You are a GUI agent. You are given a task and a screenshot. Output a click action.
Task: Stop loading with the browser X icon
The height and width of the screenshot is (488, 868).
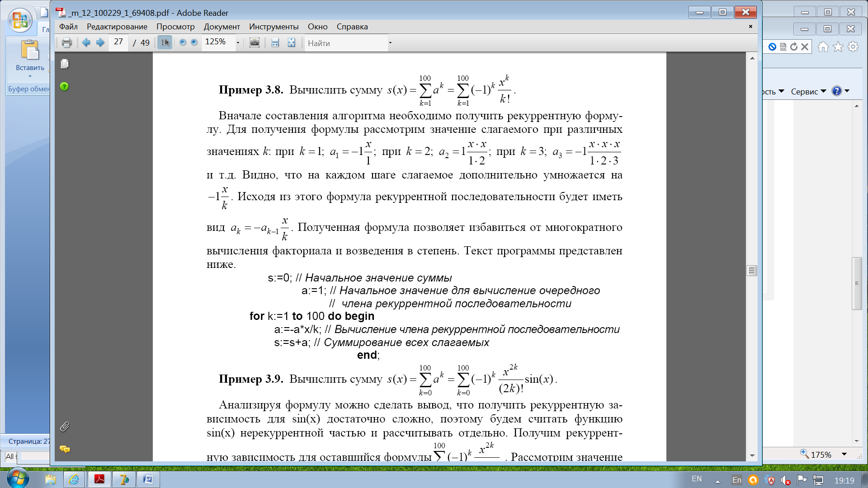[x=805, y=47]
